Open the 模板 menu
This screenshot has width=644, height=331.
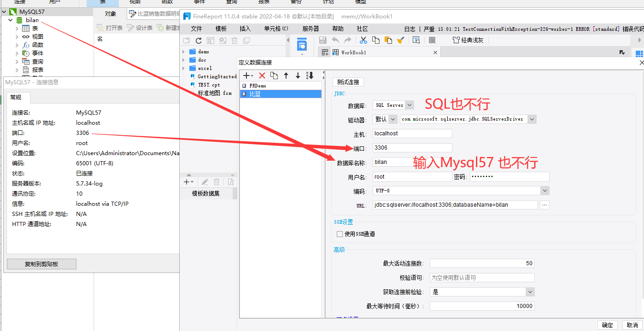point(221,29)
